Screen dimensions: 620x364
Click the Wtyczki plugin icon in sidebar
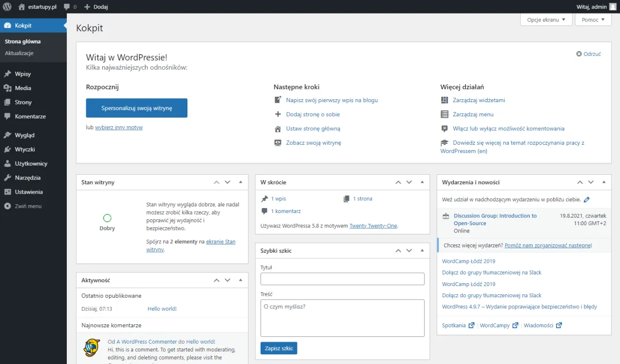click(x=7, y=150)
